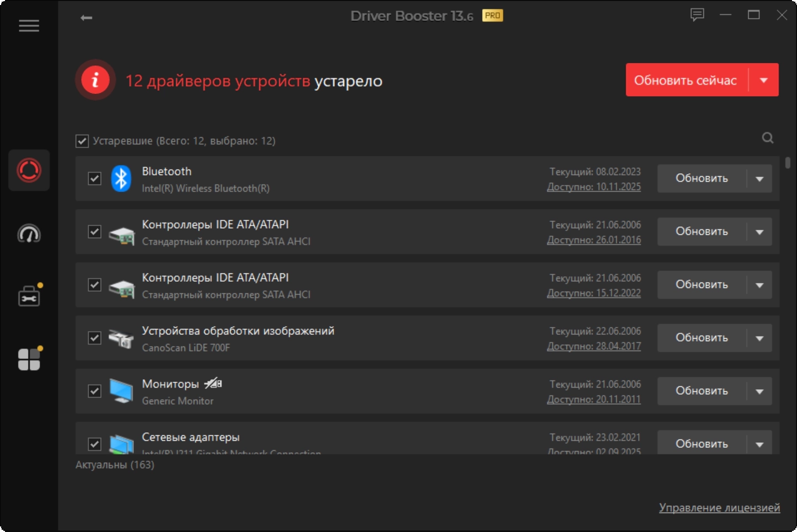Image resolution: width=797 pixels, height=532 pixels.
Task: Click the Сетевые адаптеры title
Action: [x=191, y=437]
